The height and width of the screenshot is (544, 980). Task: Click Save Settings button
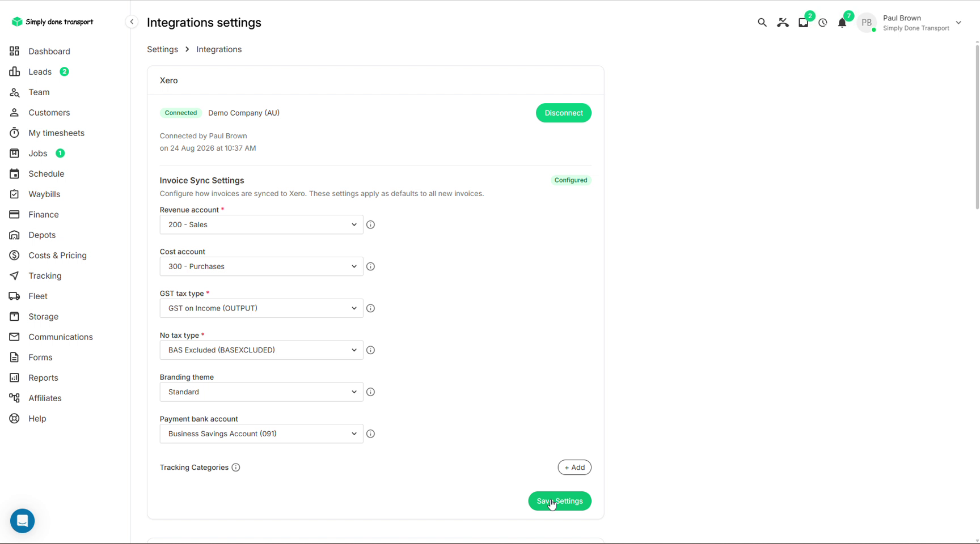tap(559, 501)
